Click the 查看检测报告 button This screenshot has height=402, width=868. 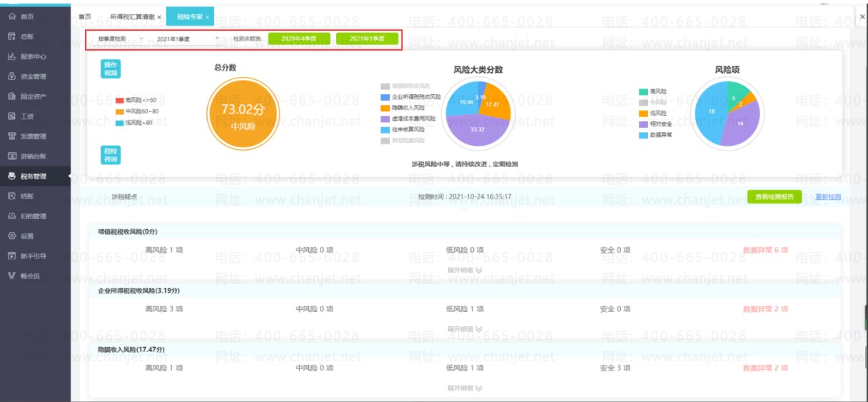[x=774, y=196]
